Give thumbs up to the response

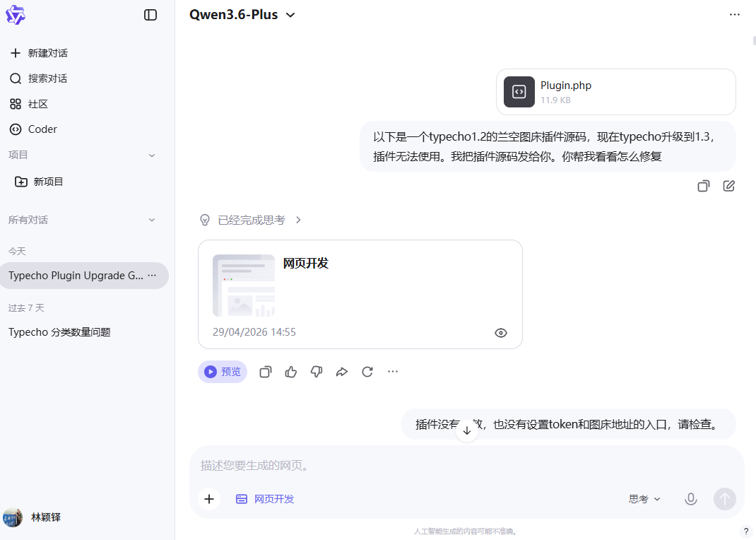[290, 372]
